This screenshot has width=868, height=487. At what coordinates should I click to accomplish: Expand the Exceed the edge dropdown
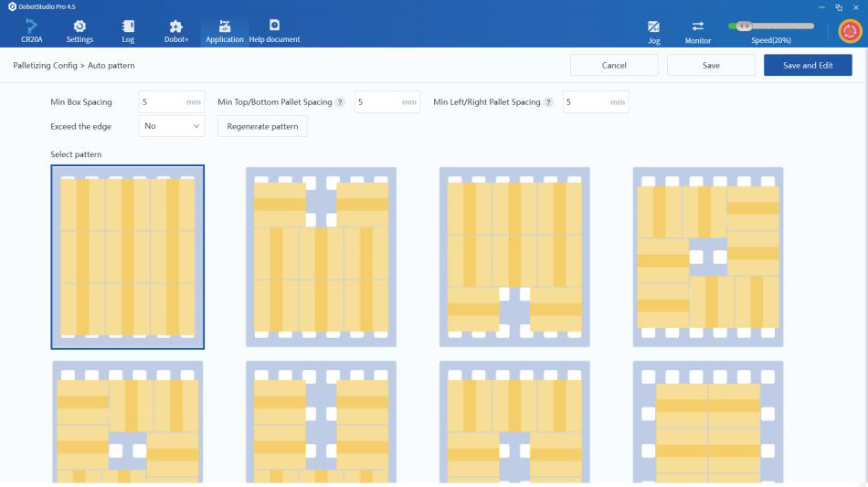point(173,126)
